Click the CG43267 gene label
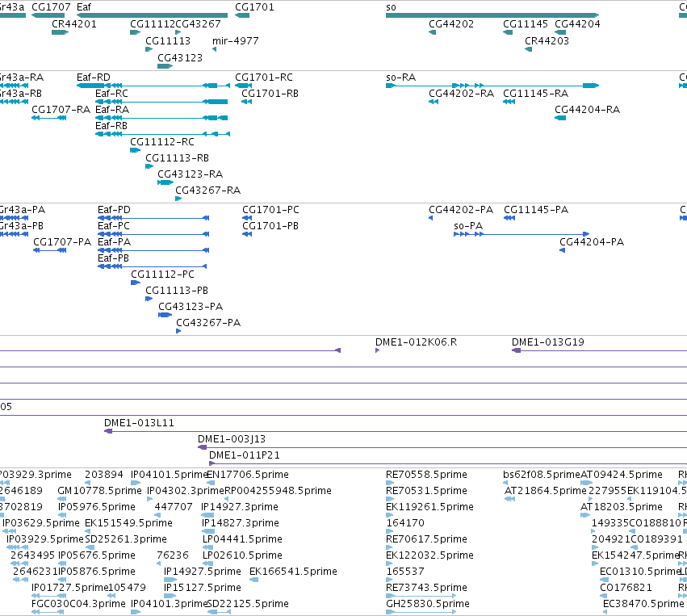687x616 pixels. pyautogui.click(x=198, y=24)
